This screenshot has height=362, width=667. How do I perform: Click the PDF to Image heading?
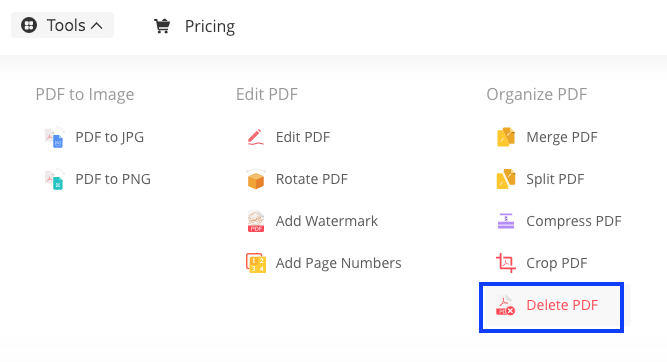pyautogui.click(x=85, y=94)
